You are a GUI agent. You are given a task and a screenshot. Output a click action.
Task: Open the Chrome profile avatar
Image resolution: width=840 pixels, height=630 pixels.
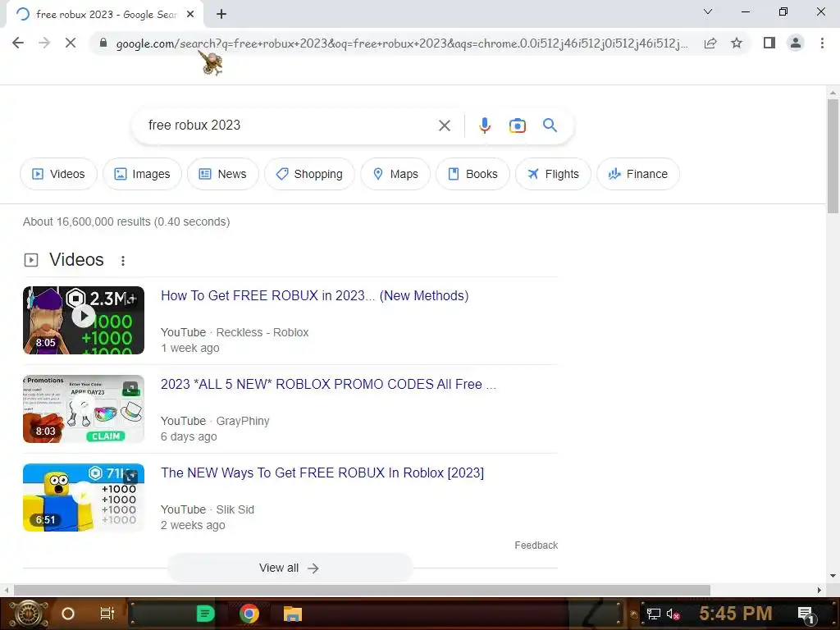click(x=796, y=43)
